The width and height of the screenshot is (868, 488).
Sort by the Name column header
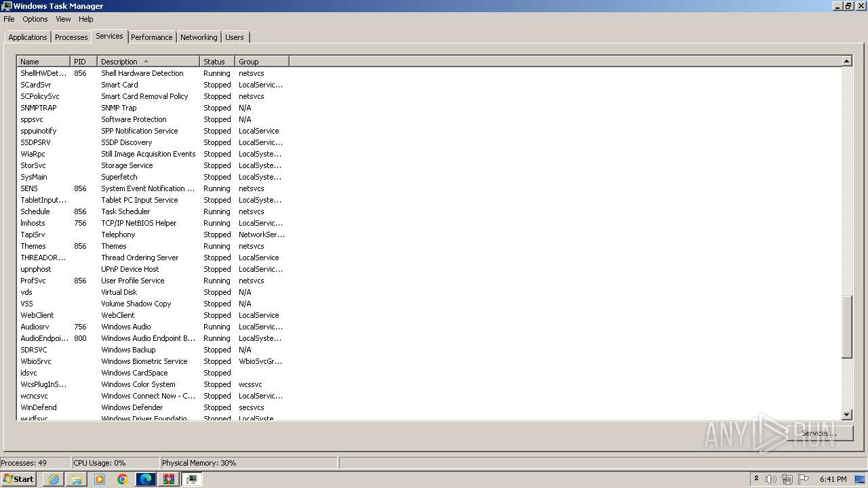(x=43, y=62)
